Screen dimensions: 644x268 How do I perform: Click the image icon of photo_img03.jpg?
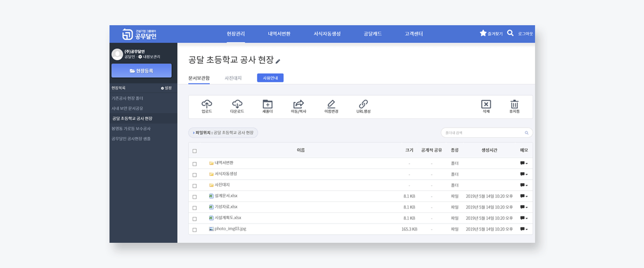point(211,229)
